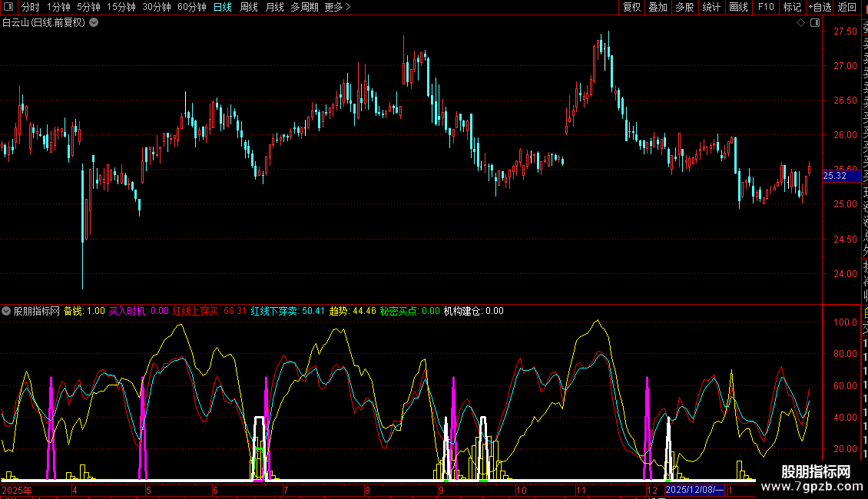The width and height of the screenshot is (868, 499).
Task: Activate the 画线 drawing tool
Action: (738, 7)
